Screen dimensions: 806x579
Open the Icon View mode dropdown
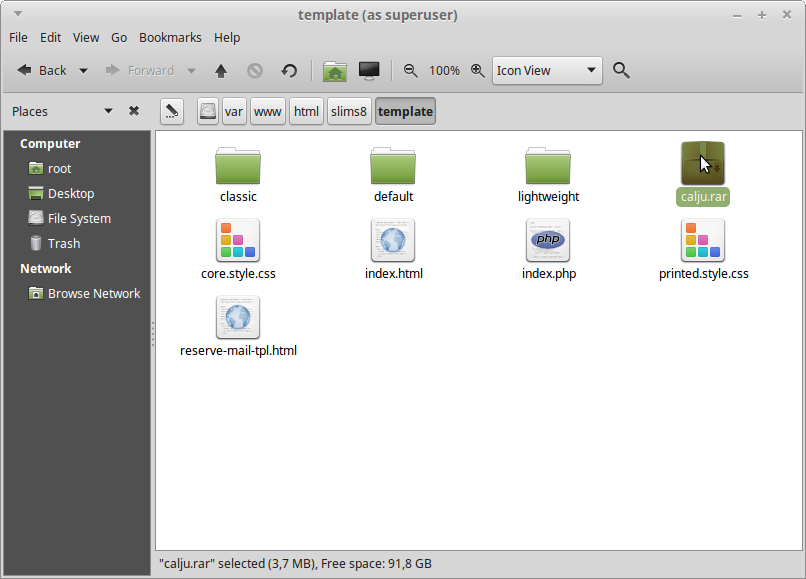point(547,70)
